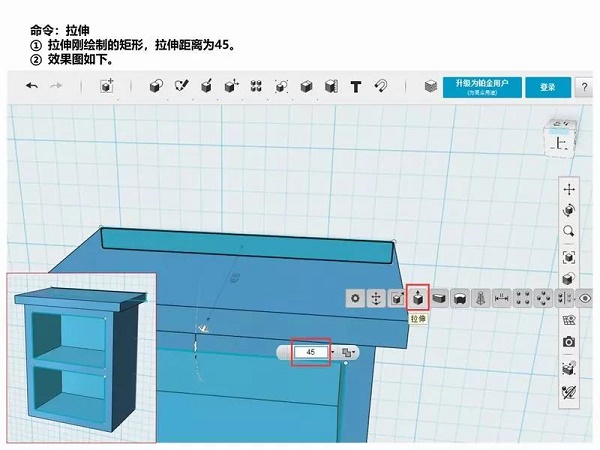Expand the Primitives menu in top toolbar

(156, 87)
